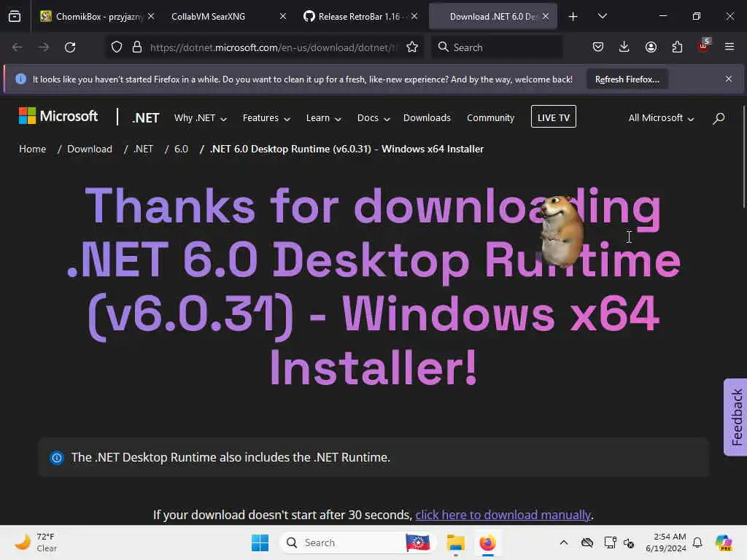Go to .NET breadcrumb

pos(144,149)
